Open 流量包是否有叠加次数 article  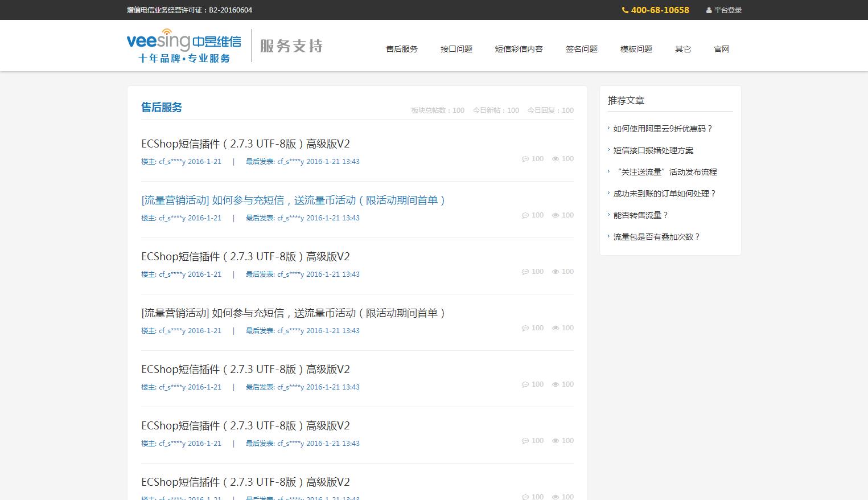pos(656,237)
